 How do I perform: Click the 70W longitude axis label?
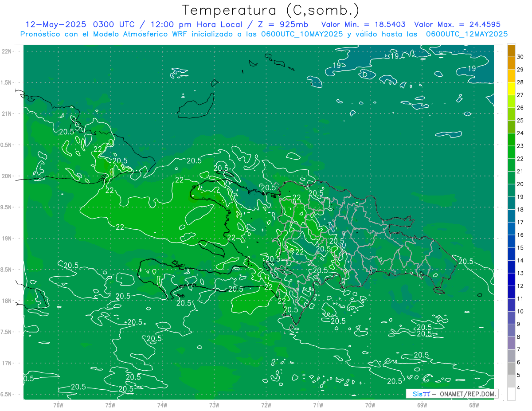click(x=370, y=405)
